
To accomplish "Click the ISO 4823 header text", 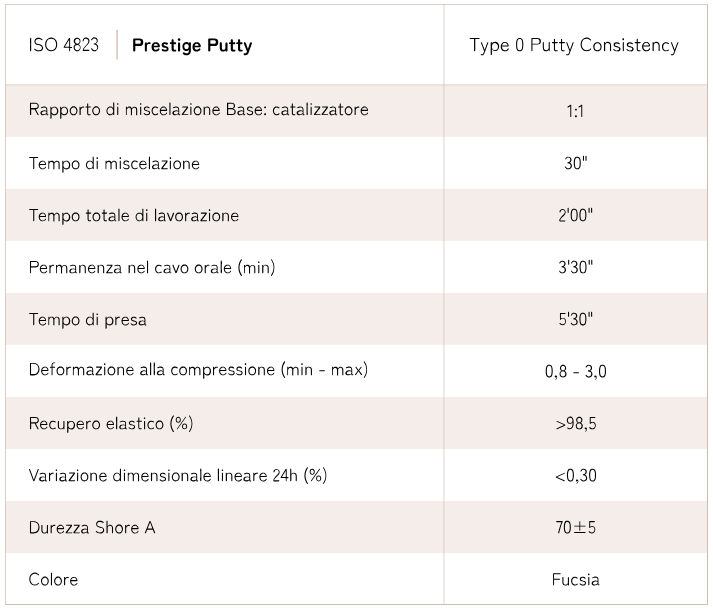I will (64, 45).
